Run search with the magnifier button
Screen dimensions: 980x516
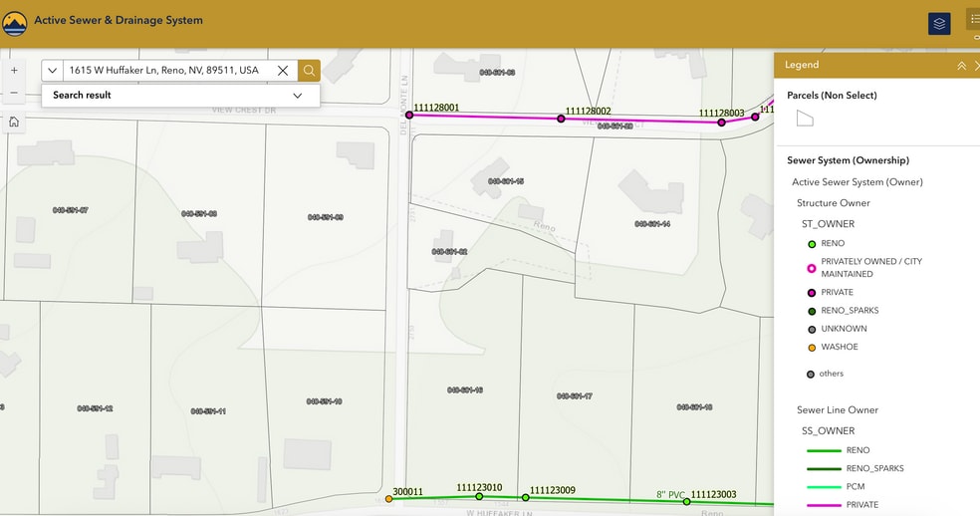[309, 70]
